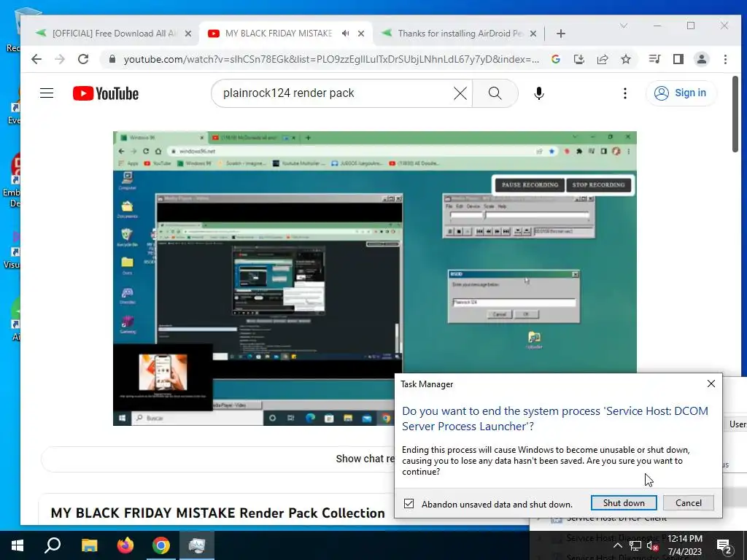Open Chrome's three-dot menu
This screenshot has height=560, width=747.
(x=725, y=59)
